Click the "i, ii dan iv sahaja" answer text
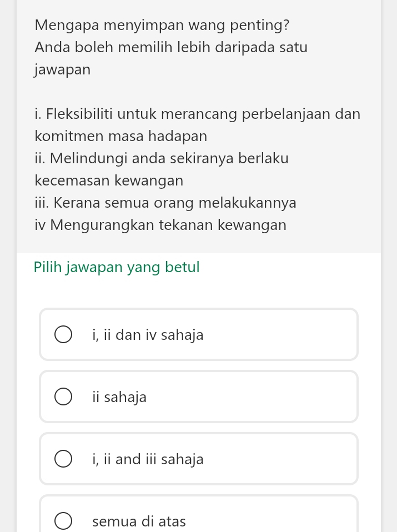The height and width of the screenshot is (532, 397). pyautogui.click(x=148, y=335)
